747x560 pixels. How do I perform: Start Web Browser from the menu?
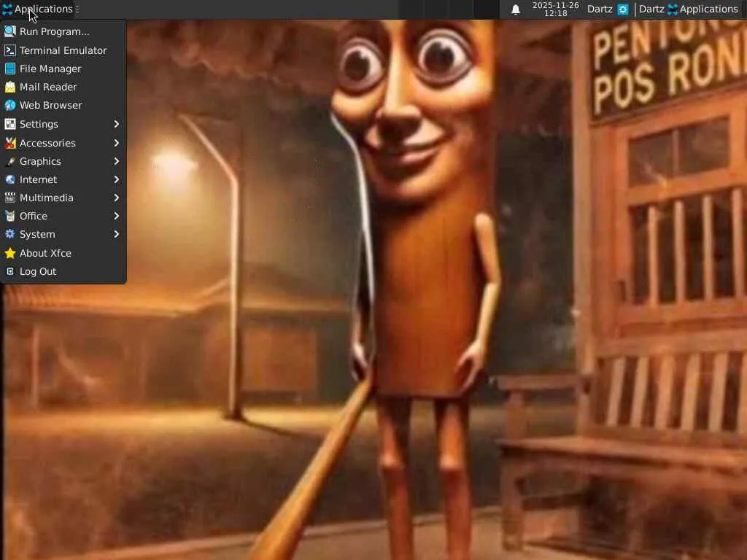(x=63, y=105)
